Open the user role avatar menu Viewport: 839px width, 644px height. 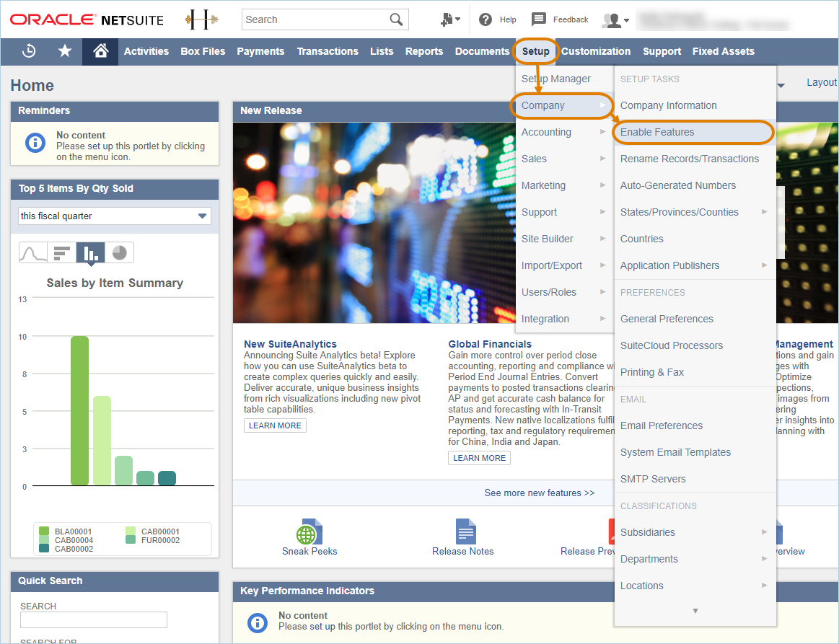click(x=615, y=20)
